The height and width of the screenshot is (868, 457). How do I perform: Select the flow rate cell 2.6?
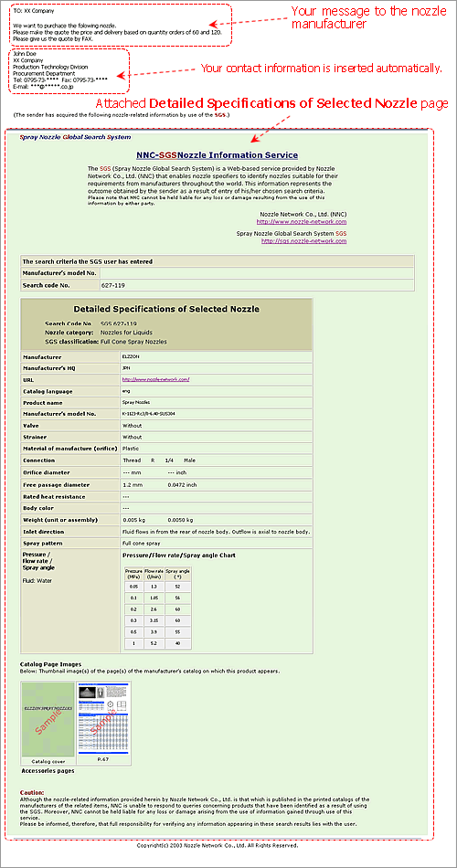[x=154, y=610]
